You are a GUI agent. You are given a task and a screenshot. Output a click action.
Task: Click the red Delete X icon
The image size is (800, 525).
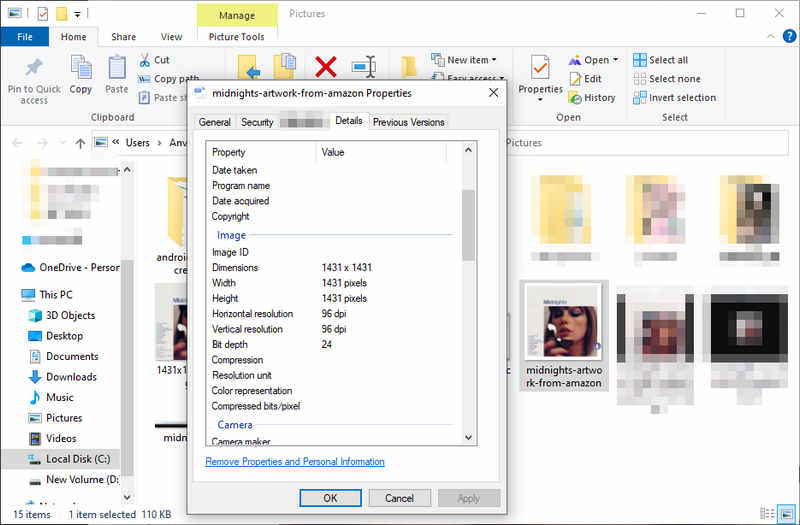point(326,67)
